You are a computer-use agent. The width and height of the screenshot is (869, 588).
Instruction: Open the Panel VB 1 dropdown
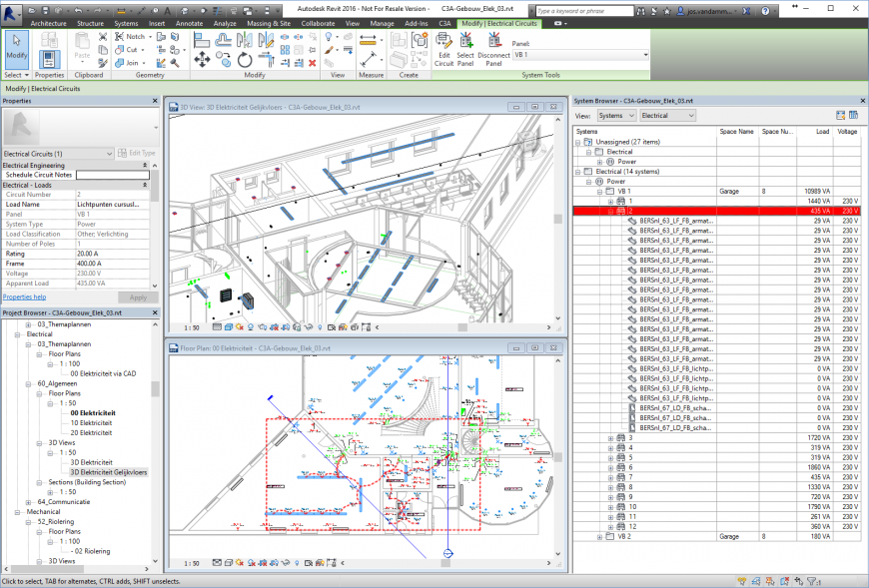pos(580,55)
